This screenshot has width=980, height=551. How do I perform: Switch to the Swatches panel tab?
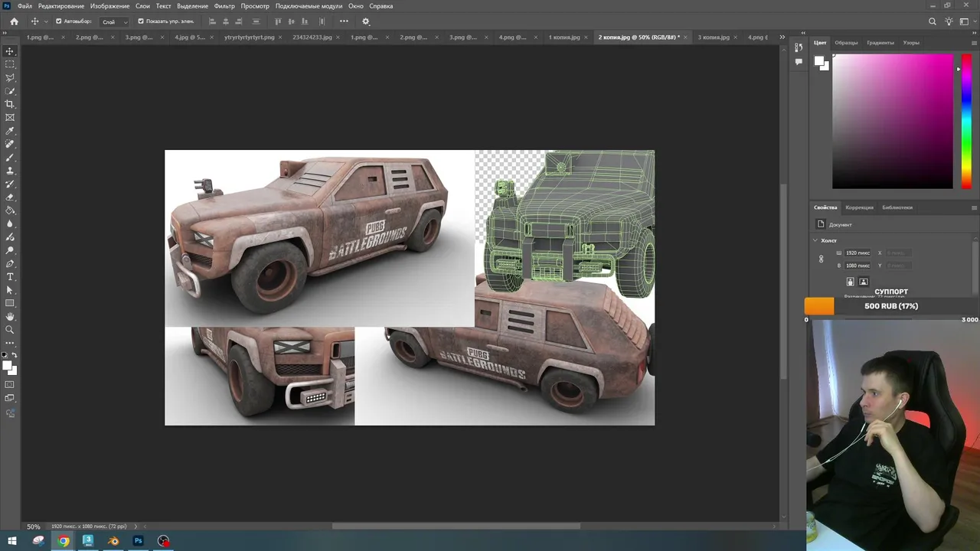point(846,43)
